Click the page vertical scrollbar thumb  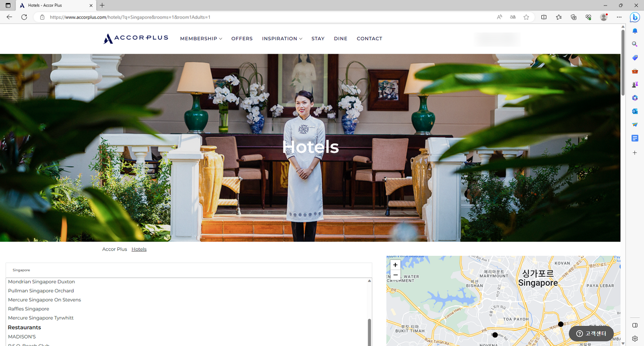(623, 62)
